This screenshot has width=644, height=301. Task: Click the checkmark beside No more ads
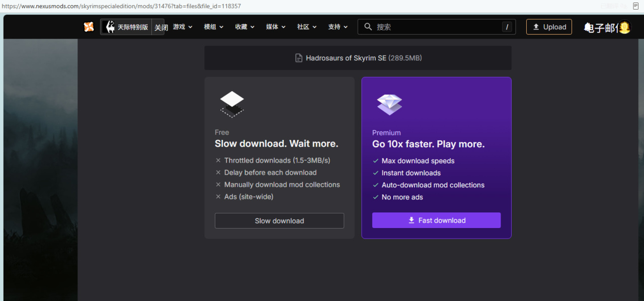(375, 197)
